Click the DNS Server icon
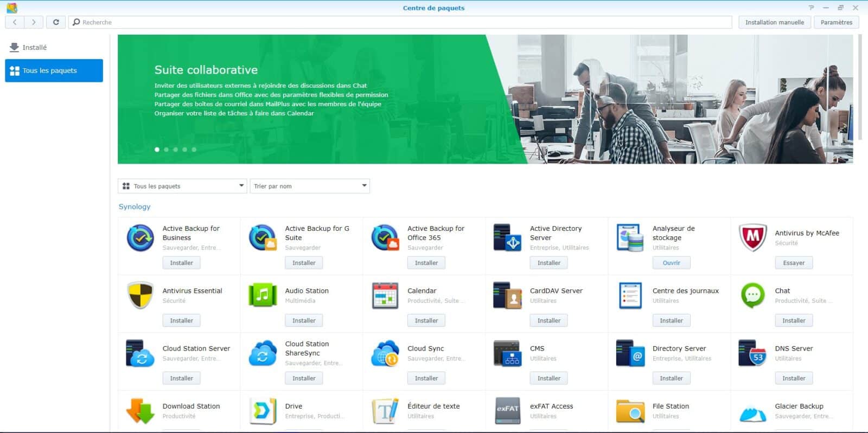The image size is (868, 433). 752,353
